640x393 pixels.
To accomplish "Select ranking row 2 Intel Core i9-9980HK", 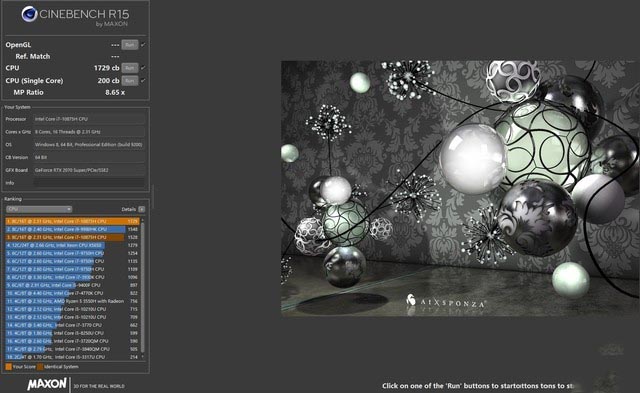I will 72,229.
